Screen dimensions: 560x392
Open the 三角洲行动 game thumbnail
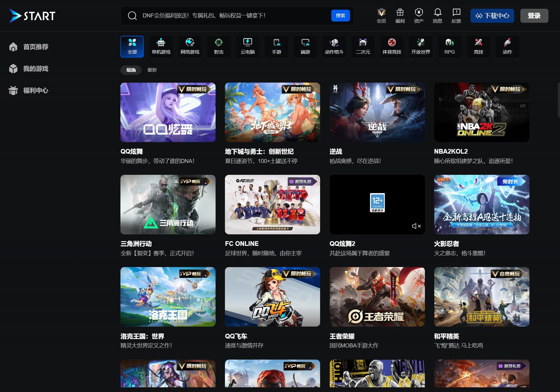pyautogui.click(x=168, y=204)
